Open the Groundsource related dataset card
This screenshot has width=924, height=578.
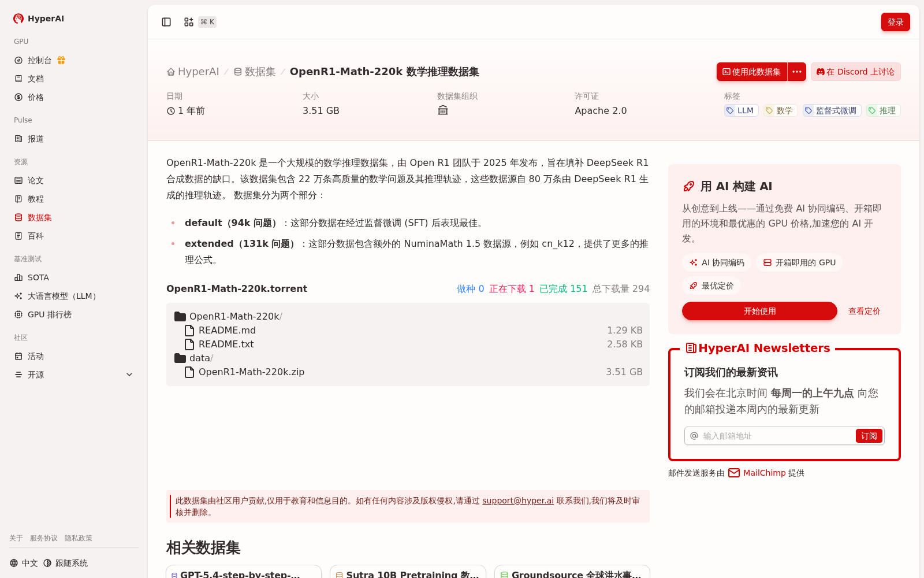(x=572, y=572)
